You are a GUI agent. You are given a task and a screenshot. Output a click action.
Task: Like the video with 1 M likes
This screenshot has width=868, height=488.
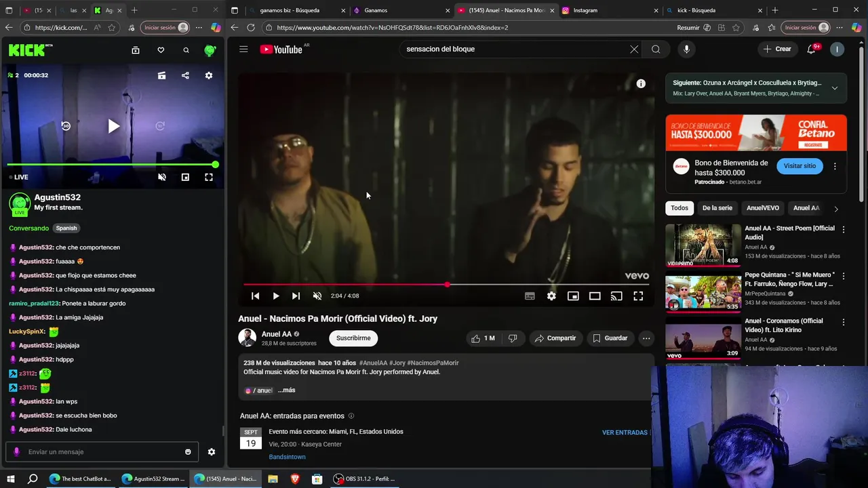484,338
